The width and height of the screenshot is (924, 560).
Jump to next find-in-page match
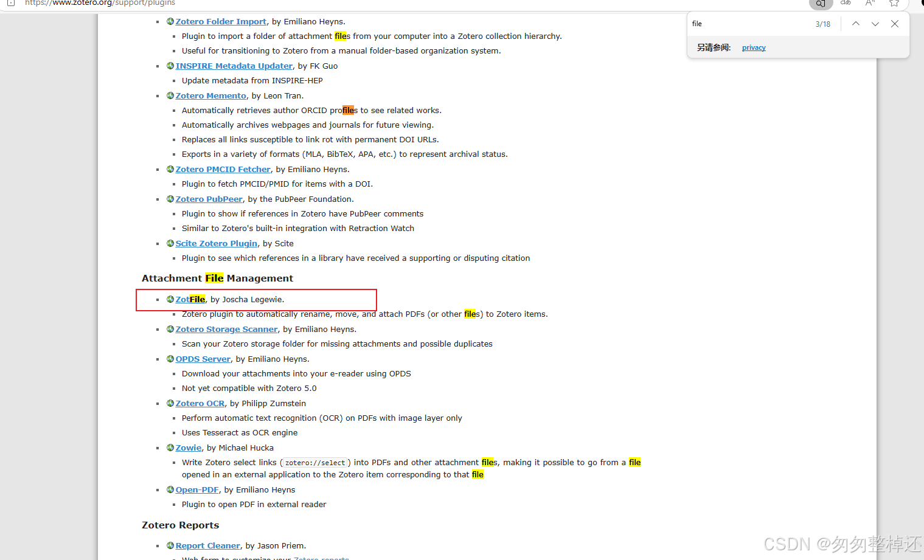(x=875, y=24)
